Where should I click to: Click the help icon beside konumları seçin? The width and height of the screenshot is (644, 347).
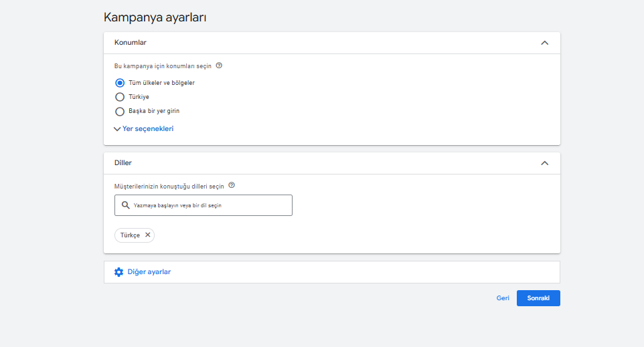(x=219, y=66)
